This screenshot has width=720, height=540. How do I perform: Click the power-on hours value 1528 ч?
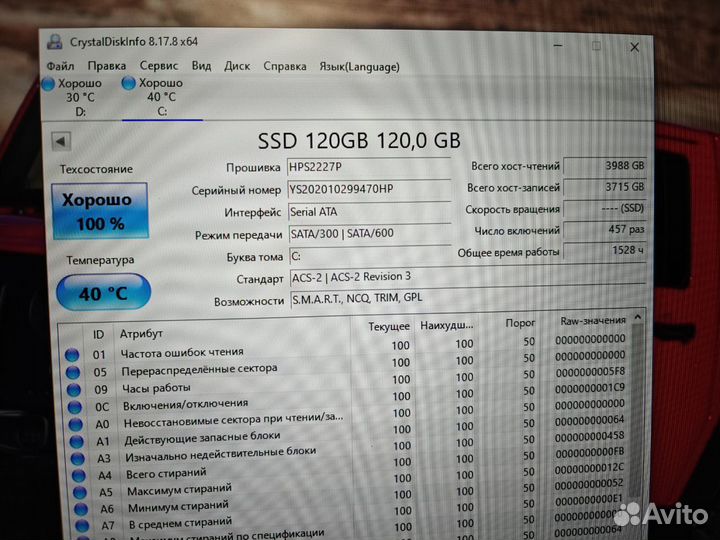point(604,251)
